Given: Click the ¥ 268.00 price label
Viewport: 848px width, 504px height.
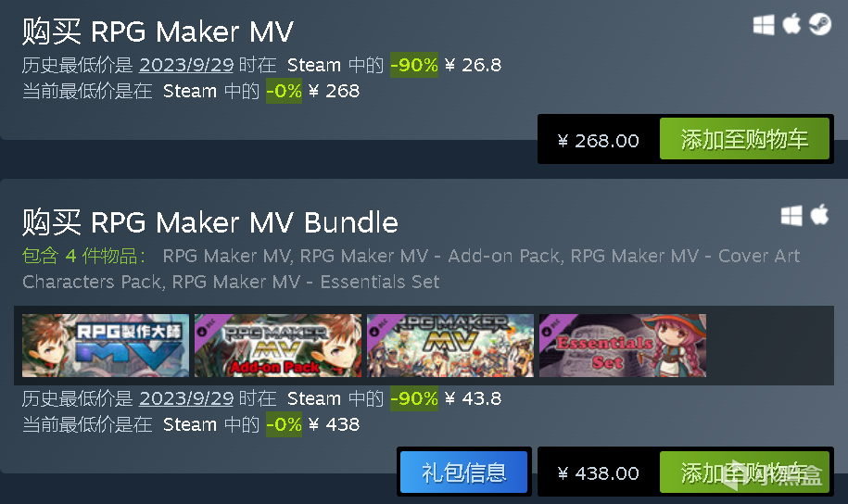Looking at the screenshot, I should [x=598, y=141].
